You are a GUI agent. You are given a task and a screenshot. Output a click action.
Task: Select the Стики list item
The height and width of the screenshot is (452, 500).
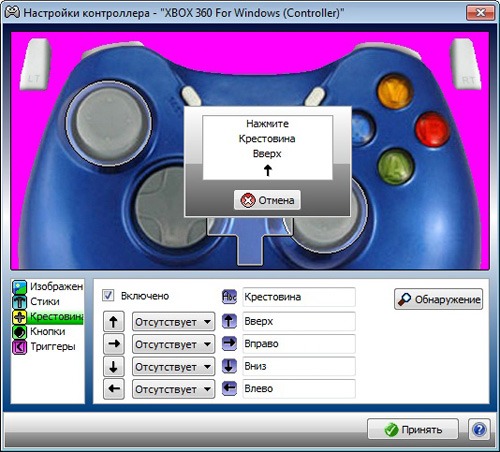[48, 302]
